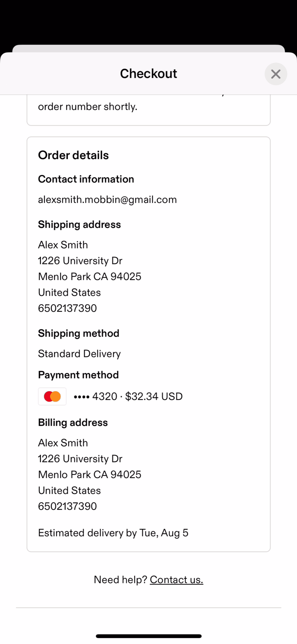Tap the Shipping address heading
297x644 pixels.
pyautogui.click(x=79, y=224)
